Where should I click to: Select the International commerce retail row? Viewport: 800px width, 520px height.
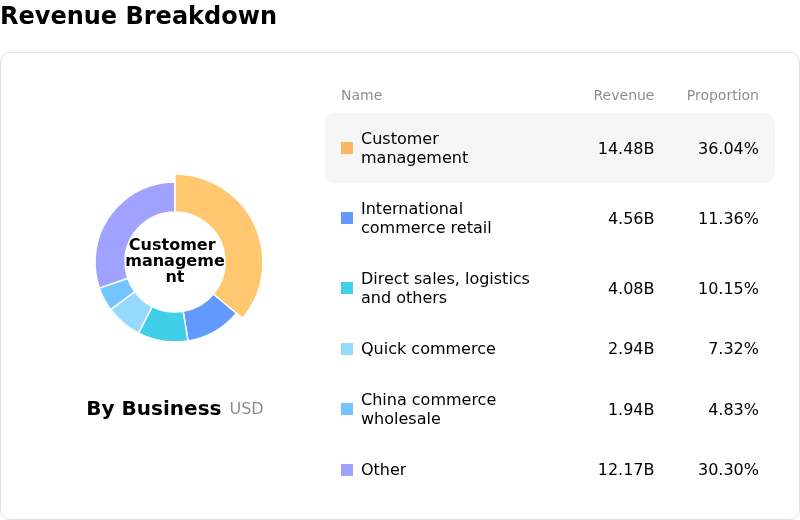coord(550,218)
